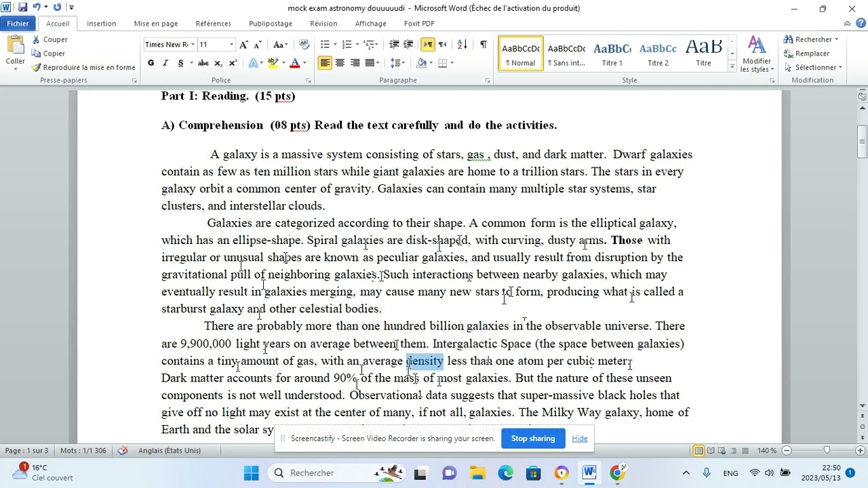
Task: Clear formatting of the selected text
Action: (304, 45)
